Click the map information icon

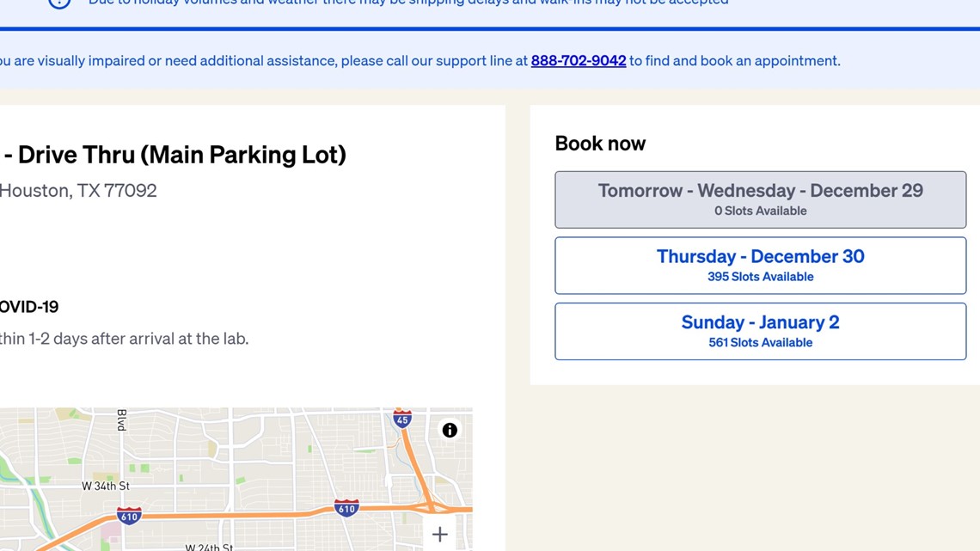click(450, 430)
